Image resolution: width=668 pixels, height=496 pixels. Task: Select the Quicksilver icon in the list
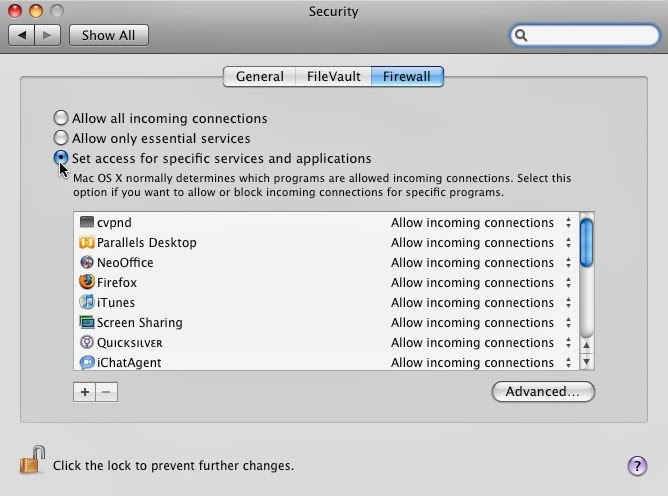(x=87, y=343)
